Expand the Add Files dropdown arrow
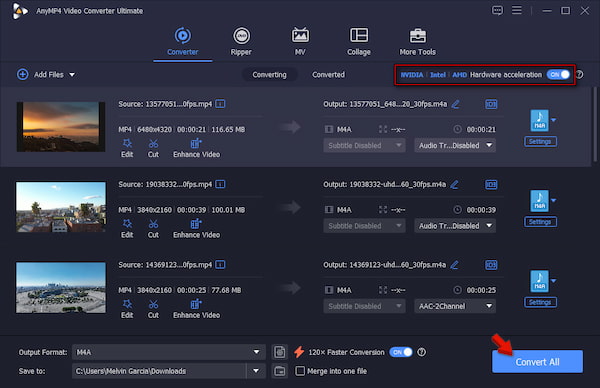600x388 pixels. pos(72,75)
